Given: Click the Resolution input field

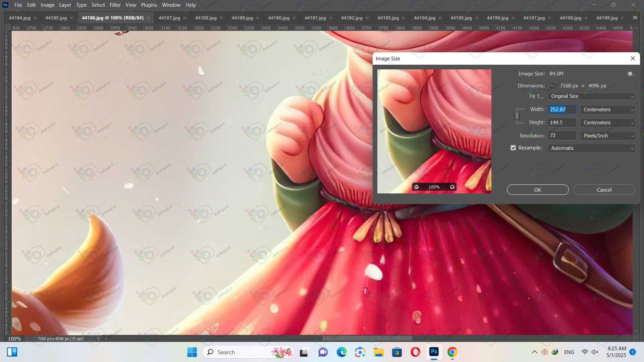Looking at the screenshot, I should pos(562,136).
